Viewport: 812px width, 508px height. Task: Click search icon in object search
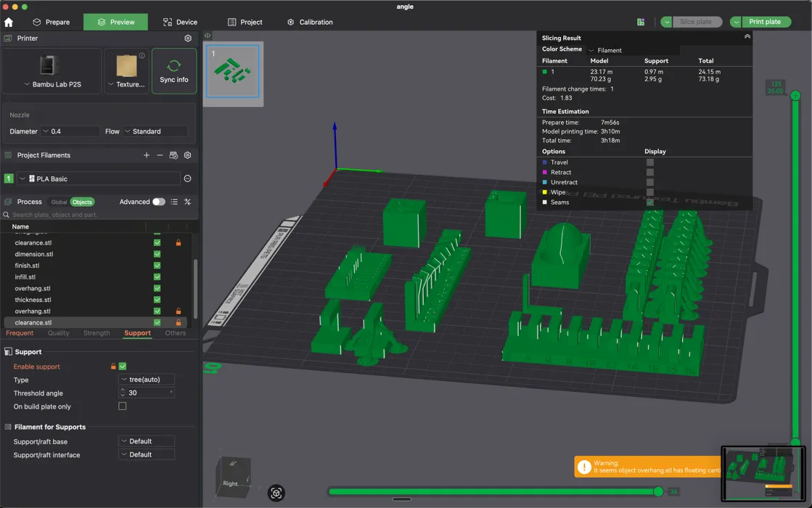click(x=7, y=214)
